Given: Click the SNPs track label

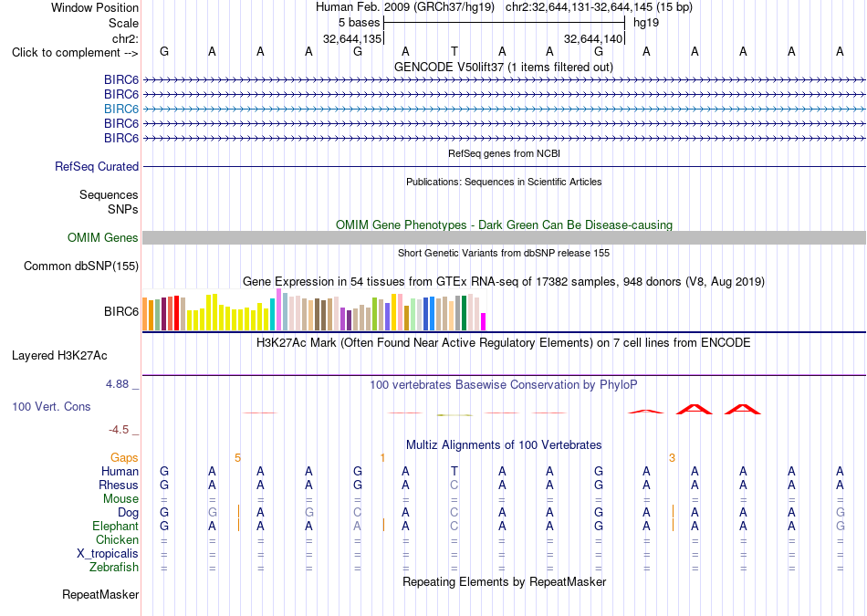Looking at the screenshot, I should (123, 209).
